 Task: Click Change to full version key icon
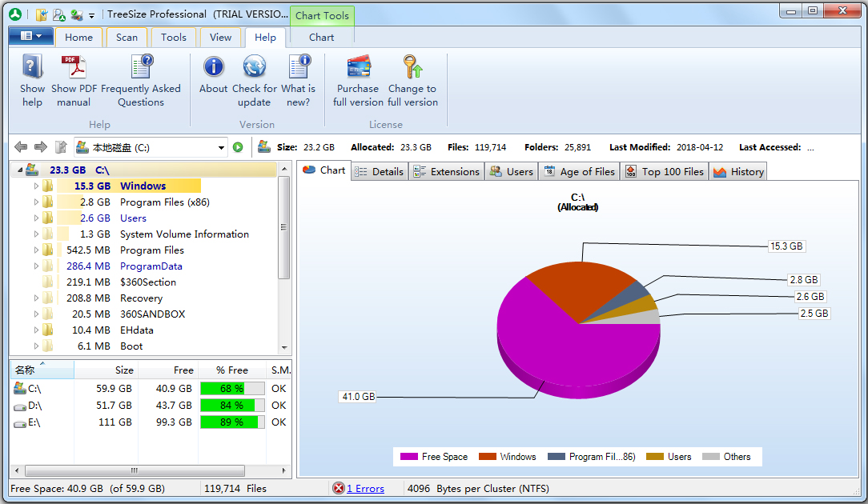(x=412, y=66)
